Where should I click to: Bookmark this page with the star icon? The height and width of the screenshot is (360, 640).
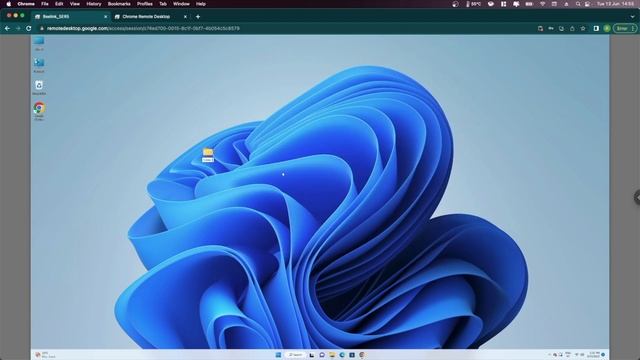583,28
